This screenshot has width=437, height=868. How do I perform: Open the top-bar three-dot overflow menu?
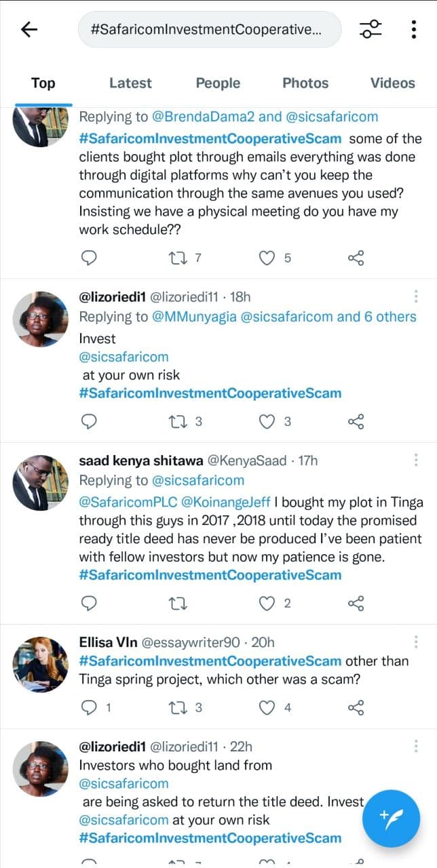click(x=414, y=29)
